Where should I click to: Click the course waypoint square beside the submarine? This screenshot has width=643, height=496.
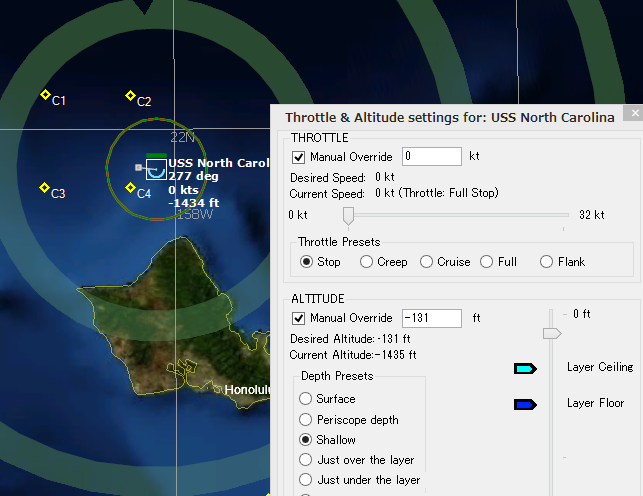tap(139, 167)
